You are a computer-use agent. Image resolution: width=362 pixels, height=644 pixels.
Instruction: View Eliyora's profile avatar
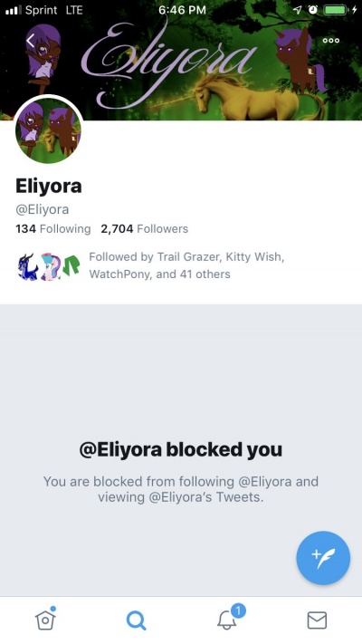[x=49, y=130]
